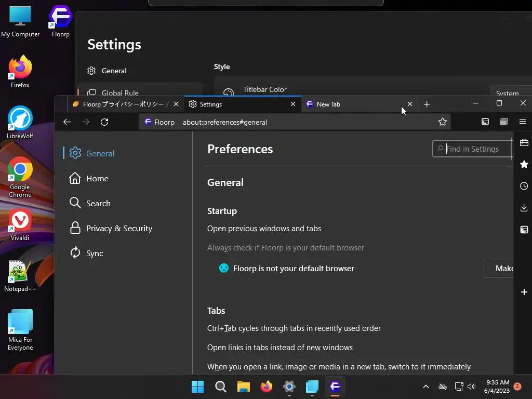The image size is (532, 399).
Task: Open network status in system tray
Action: (459, 387)
